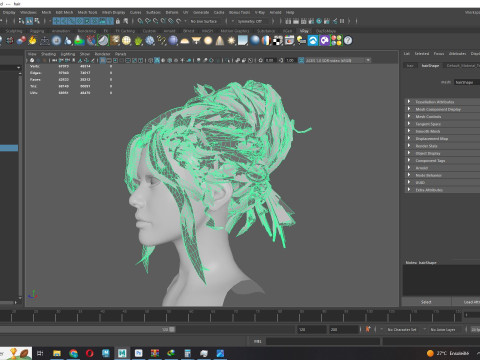Click the question mark help shelf icon
The height and width of the screenshot is (360, 480).
coord(348,40)
